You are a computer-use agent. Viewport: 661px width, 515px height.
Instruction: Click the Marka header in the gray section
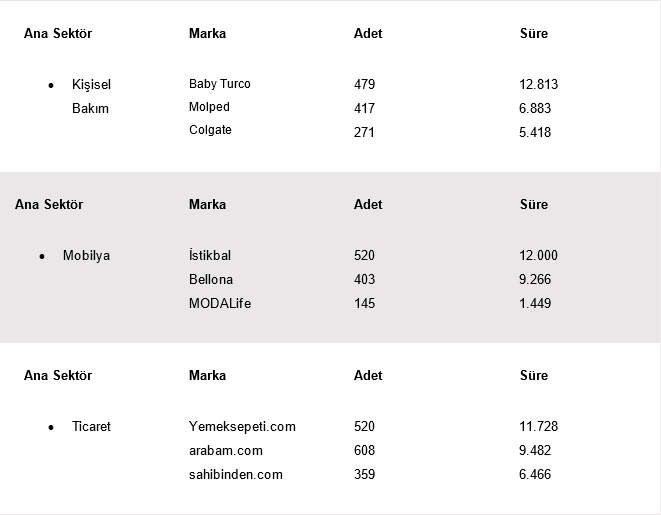pyautogui.click(x=207, y=204)
